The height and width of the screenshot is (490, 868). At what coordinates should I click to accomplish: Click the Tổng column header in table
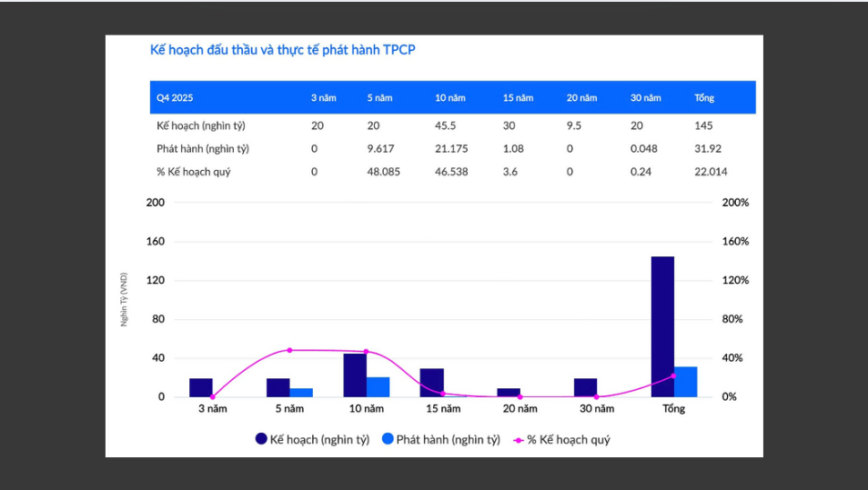pyautogui.click(x=703, y=97)
